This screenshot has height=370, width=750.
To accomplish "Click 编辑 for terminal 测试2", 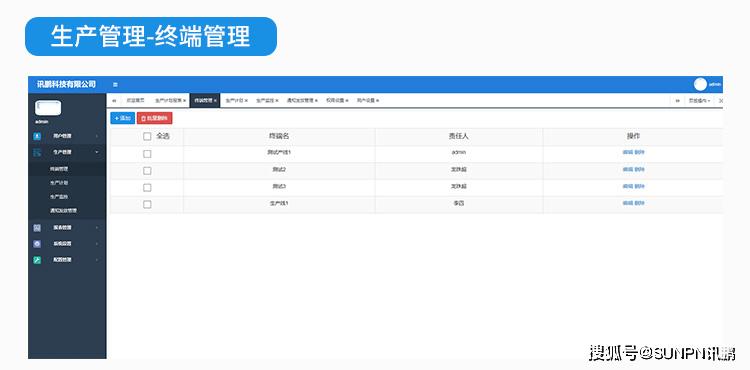I will click(x=628, y=170).
